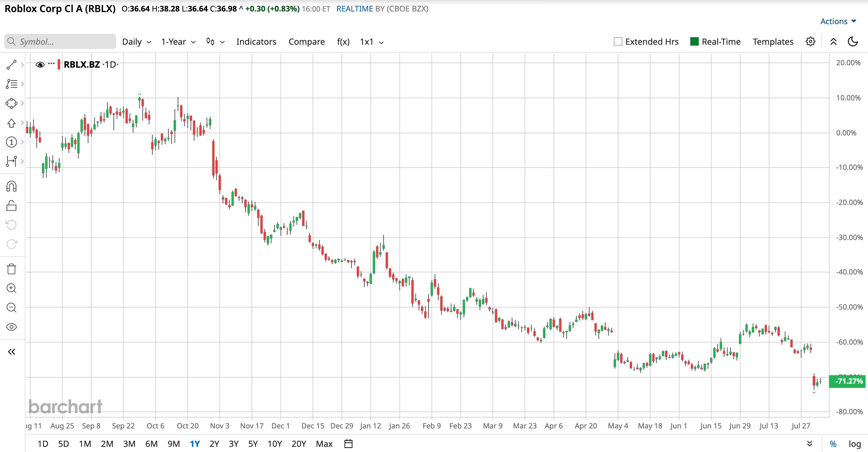
Task: Zoom in with the magnifier plus
Action: tap(11, 288)
